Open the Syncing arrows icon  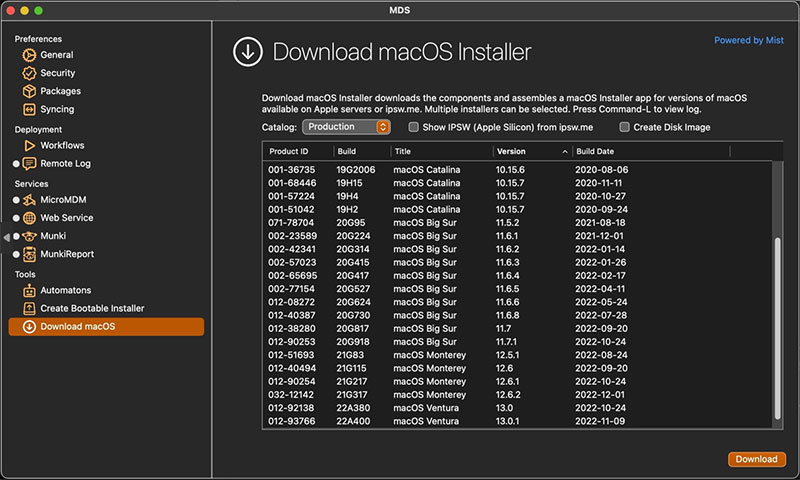(29, 109)
